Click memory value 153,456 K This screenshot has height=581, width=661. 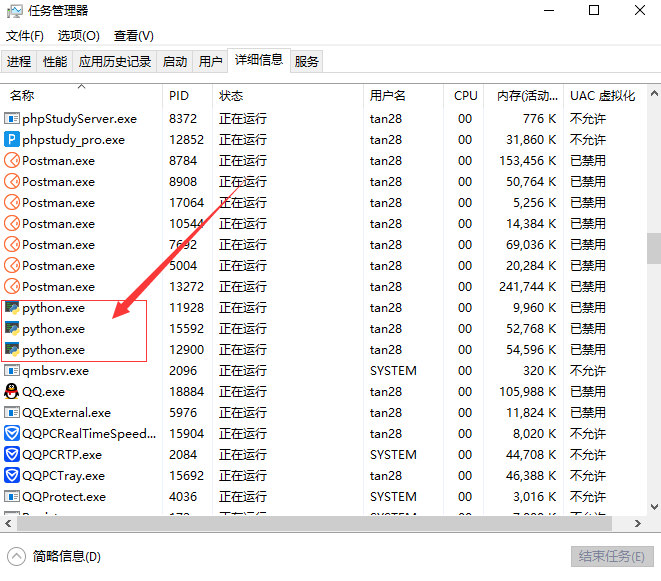click(527, 161)
